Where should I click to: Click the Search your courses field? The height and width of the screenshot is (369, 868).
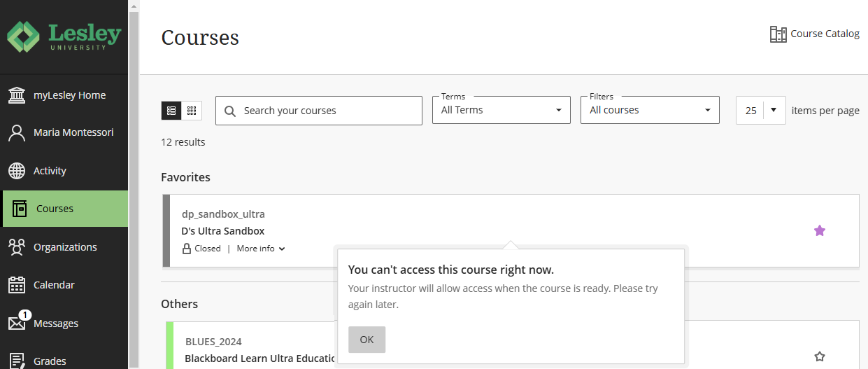click(319, 111)
